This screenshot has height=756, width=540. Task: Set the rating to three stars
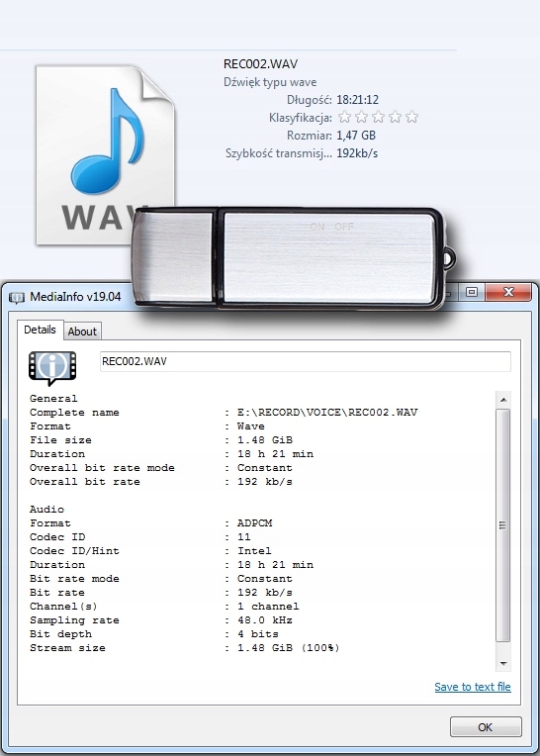378,117
